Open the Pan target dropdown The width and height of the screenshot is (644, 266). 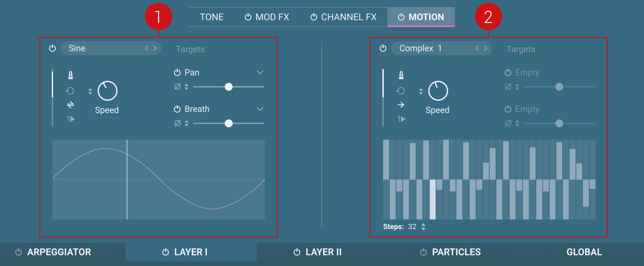[260, 72]
